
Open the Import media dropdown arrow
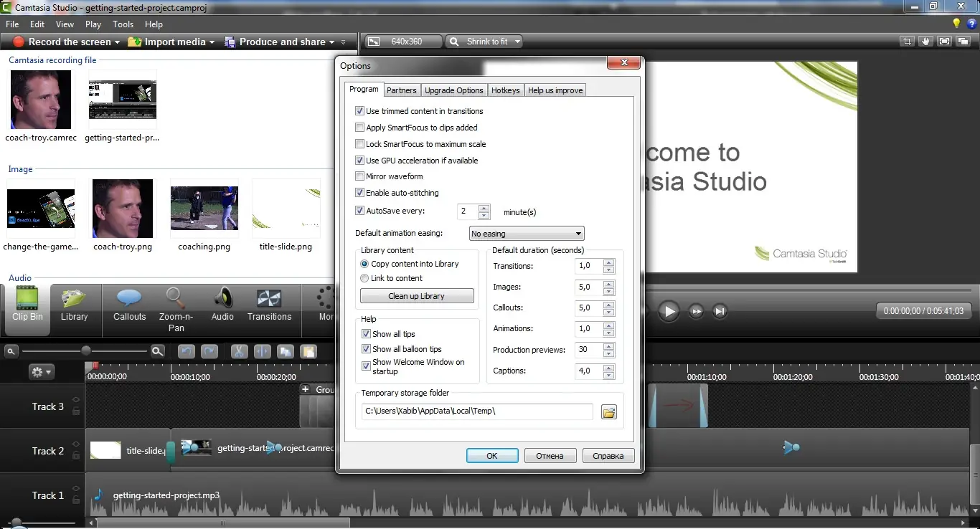point(212,42)
